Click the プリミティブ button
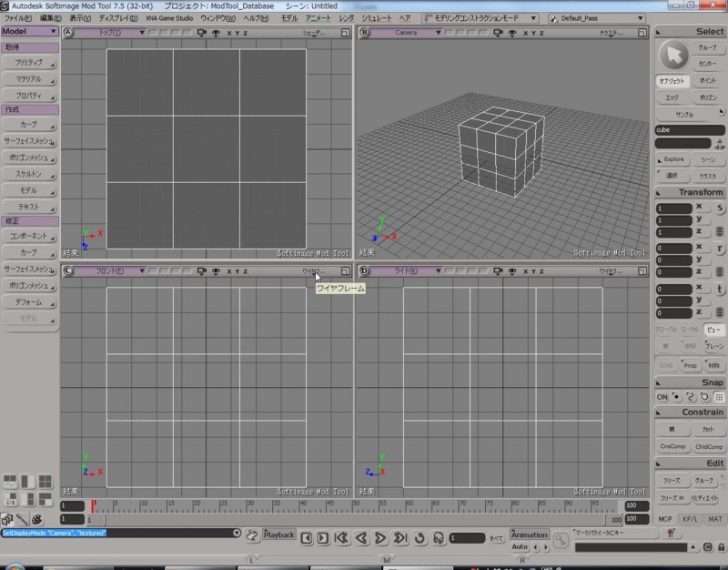The image size is (728, 570). point(29,63)
